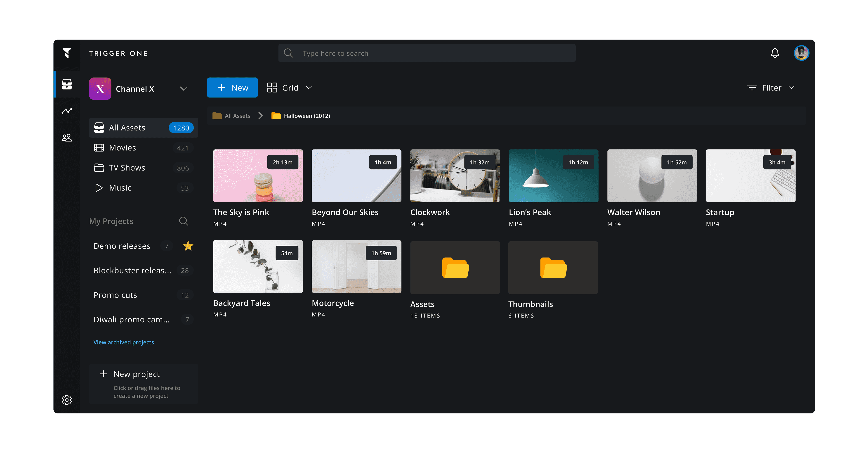Open Beyond Our Skies thumbnail

[x=356, y=176]
